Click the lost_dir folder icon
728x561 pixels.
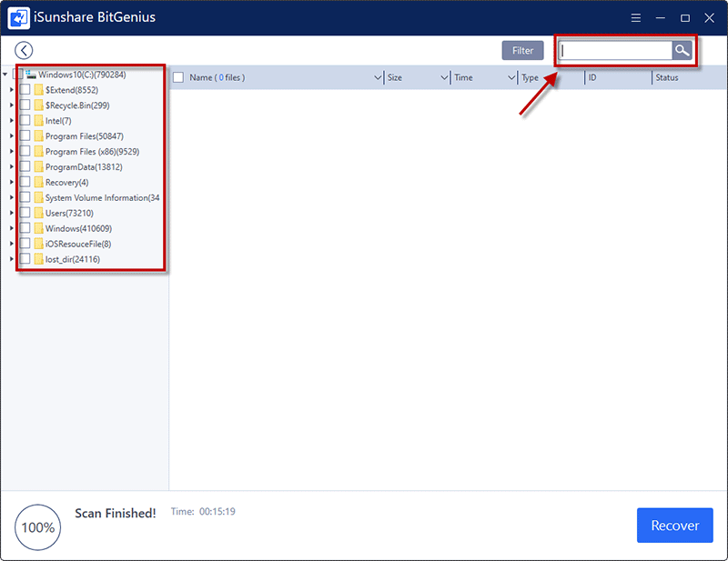coord(38,258)
